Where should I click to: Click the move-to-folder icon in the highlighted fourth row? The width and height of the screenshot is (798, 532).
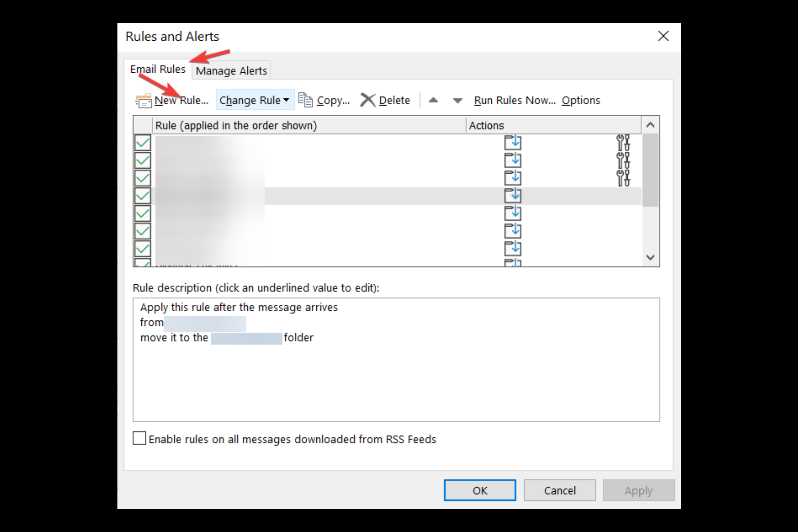[512, 195]
